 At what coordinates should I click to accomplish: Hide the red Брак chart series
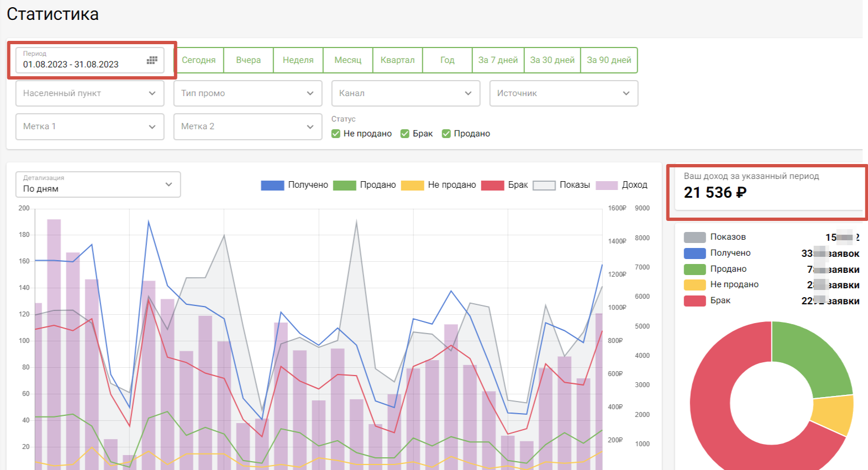coord(492,185)
